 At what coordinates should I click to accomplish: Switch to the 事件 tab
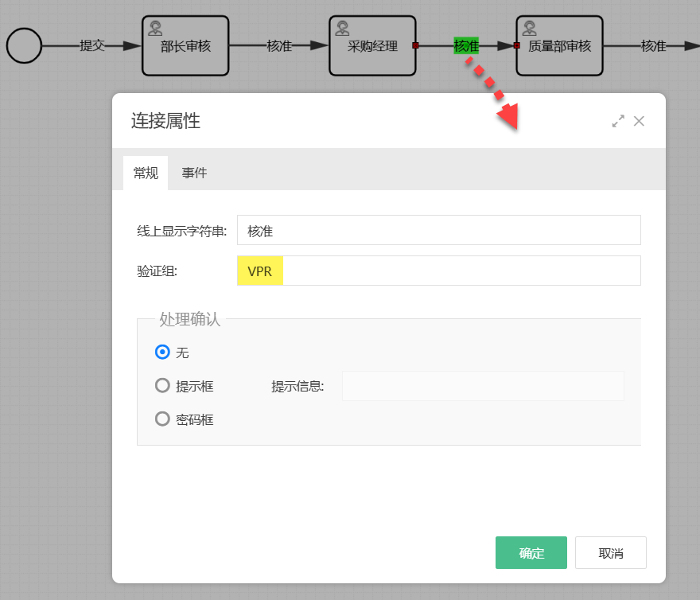[194, 173]
